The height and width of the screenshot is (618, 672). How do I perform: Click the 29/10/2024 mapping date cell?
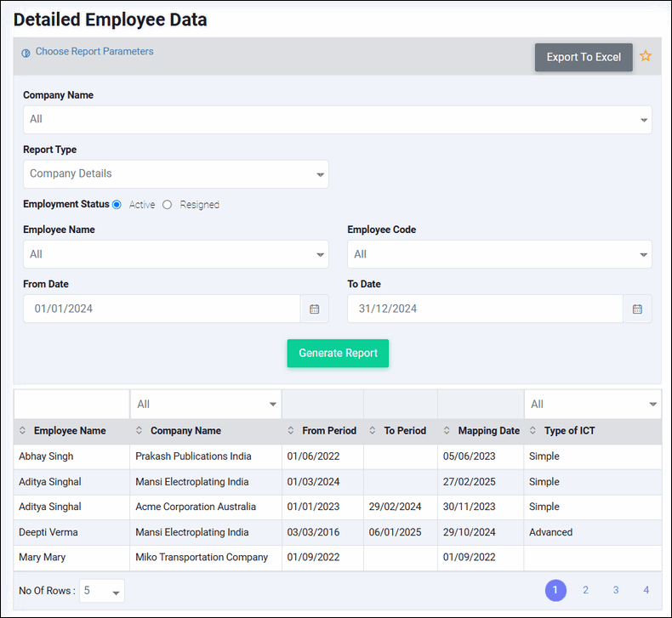(x=481, y=532)
